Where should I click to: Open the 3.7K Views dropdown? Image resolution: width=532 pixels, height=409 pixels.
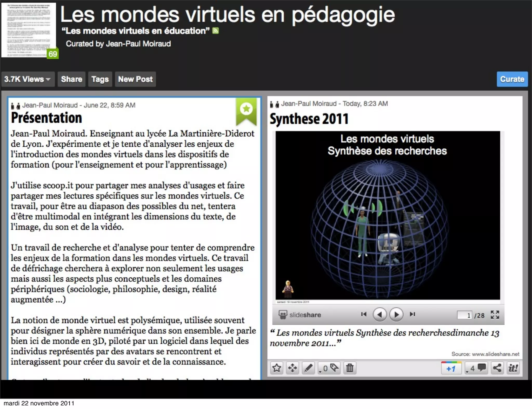coord(28,79)
